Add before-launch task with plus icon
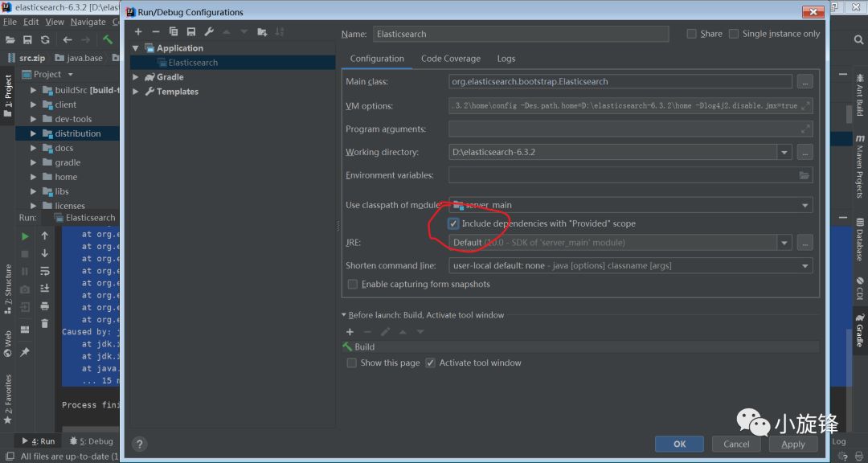This screenshot has height=463, width=868. click(x=350, y=332)
